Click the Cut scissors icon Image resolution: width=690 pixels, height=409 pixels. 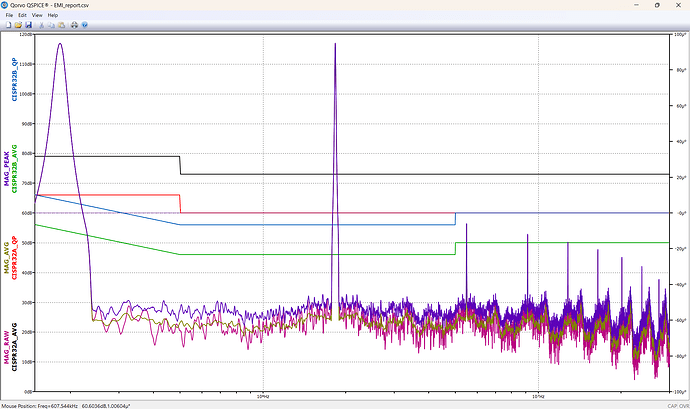pos(41,25)
